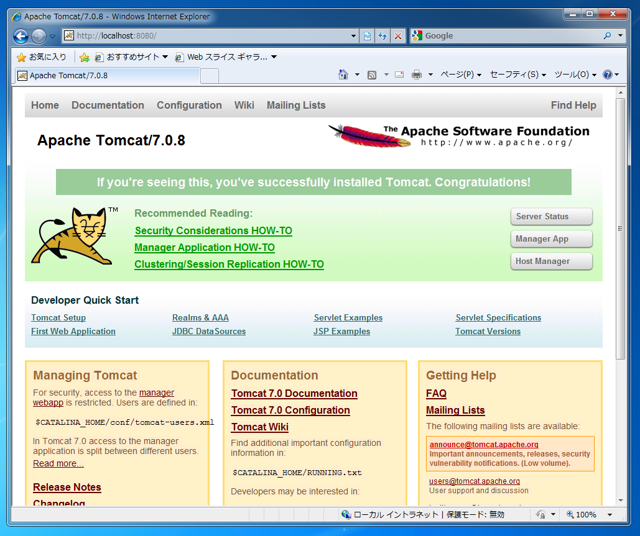This screenshot has height=536, width=640.
Task: Open the お気に入り favorites star button
Action: pyautogui.click(x=41, y=57)
